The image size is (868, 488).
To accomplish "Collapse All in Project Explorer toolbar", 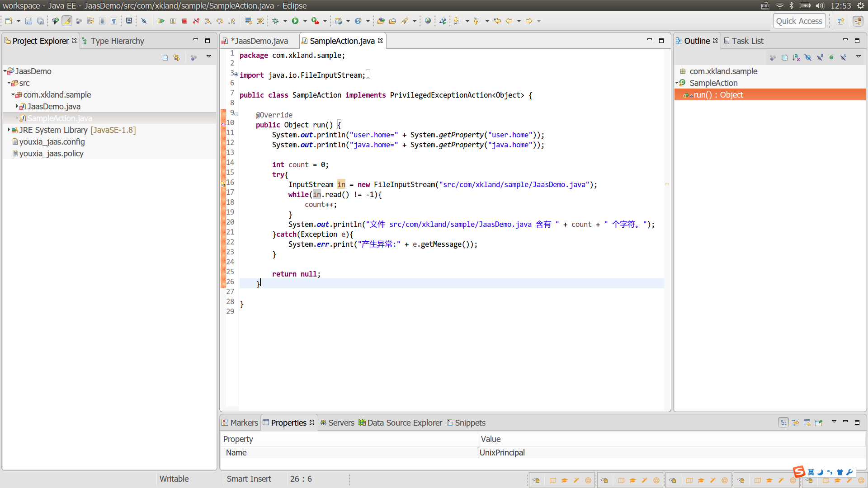I will pyautogui.click(x=165, y=57).
